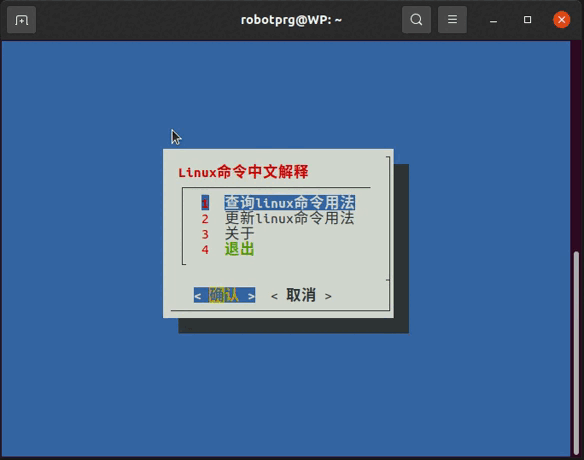
Task: Click the terminal search icon
Action: pos(416,20)
